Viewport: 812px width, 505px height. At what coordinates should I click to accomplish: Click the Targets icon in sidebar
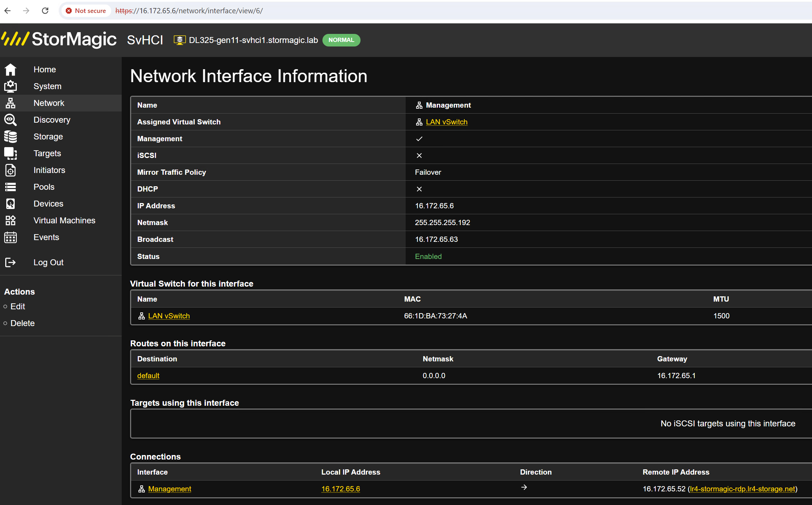coord(10,153)
